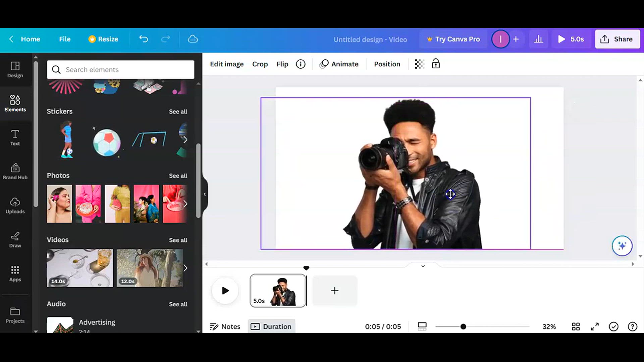Image resolution: width=644 pixels, height=362 pixels.
Task: See all Audio
Action: tap(178, 304)
